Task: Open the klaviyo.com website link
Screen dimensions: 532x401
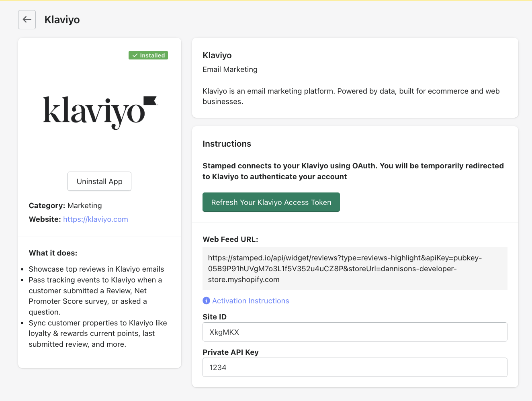Action: point(96,219)
